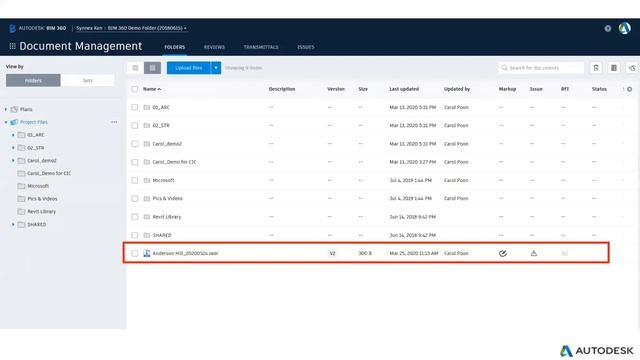Click the 01_ARC folder icon in list

tap(147, 107)
